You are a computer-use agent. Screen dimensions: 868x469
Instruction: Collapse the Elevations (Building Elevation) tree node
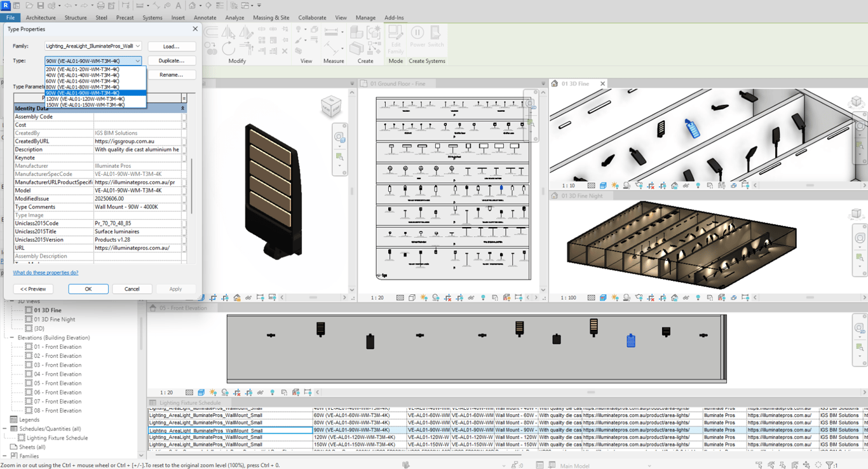point(11,337)
